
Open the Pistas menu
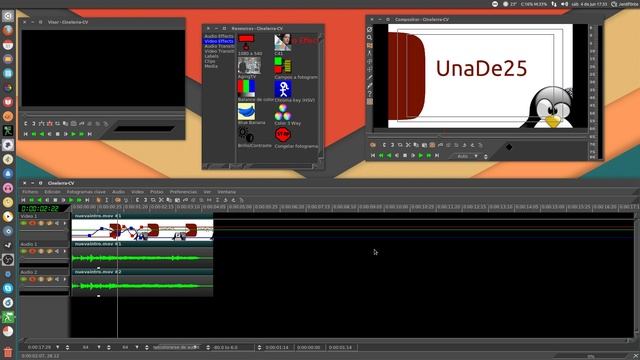click(156, 192)
